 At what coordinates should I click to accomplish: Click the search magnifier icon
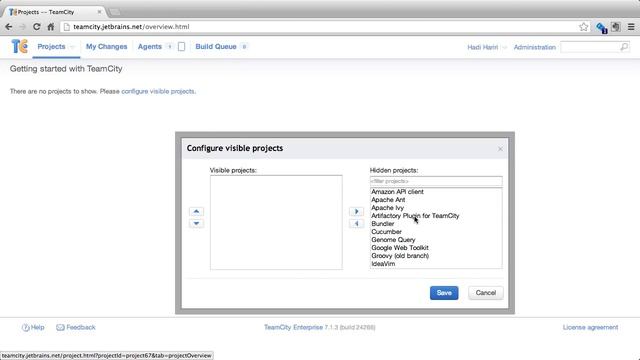click(x=624, y=47)
